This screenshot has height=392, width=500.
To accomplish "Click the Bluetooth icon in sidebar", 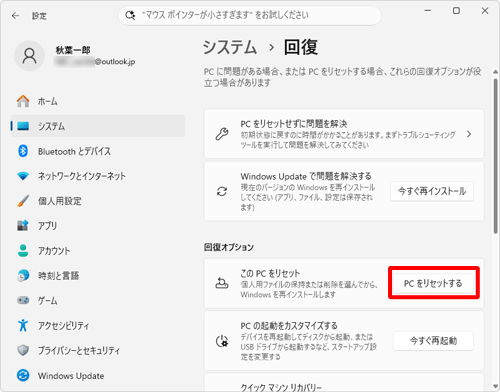I will 23,151.
